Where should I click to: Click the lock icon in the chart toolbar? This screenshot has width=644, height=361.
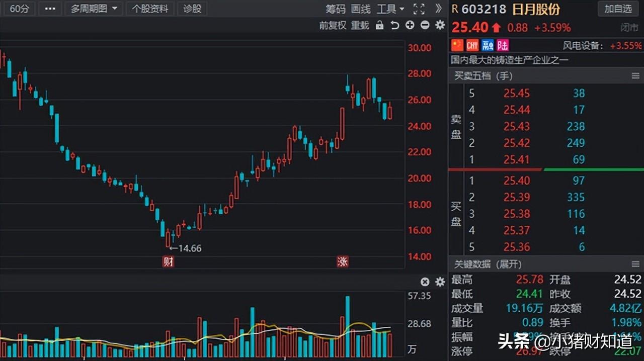pyautogui.click(x=379, y=25)
